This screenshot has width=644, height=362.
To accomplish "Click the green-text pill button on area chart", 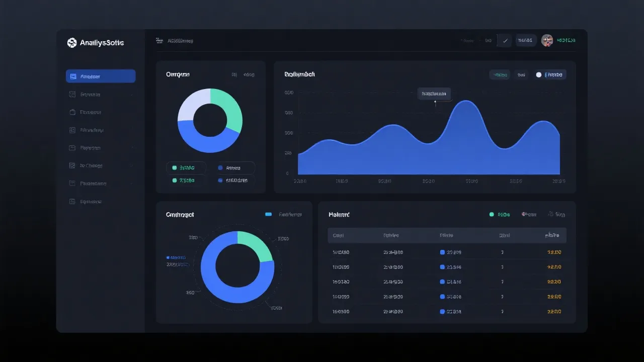I will tap(500, 75).
